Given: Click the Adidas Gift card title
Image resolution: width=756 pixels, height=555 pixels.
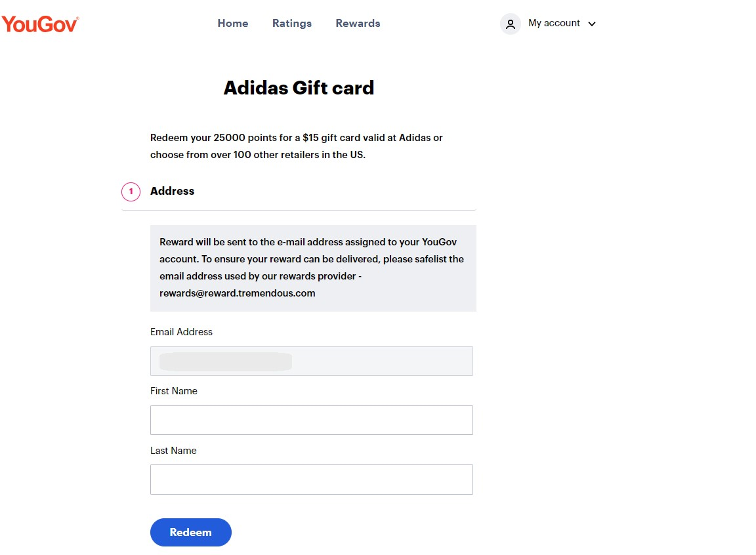Looking at the screenshot, I should (299, 88).
